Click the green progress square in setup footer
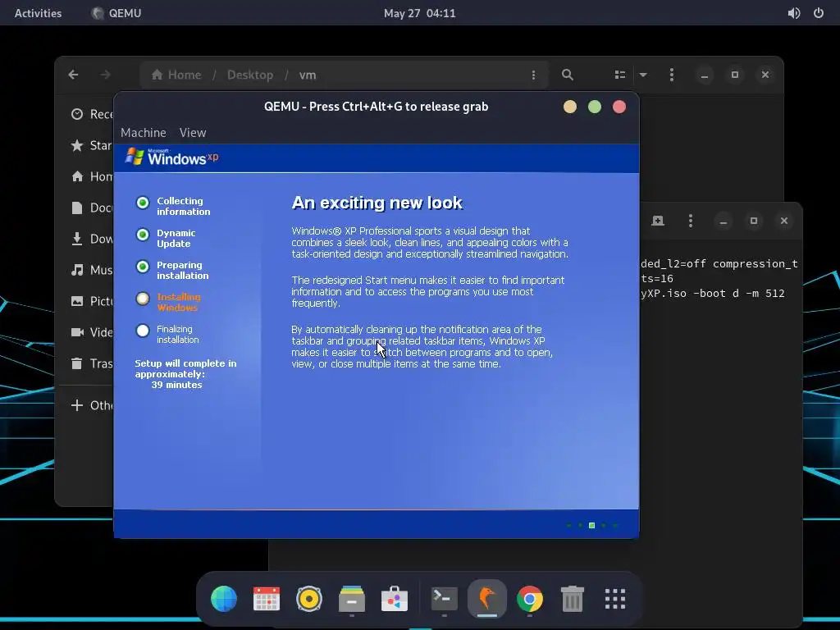This screenshot has width=840, height=630. point(592,526)
